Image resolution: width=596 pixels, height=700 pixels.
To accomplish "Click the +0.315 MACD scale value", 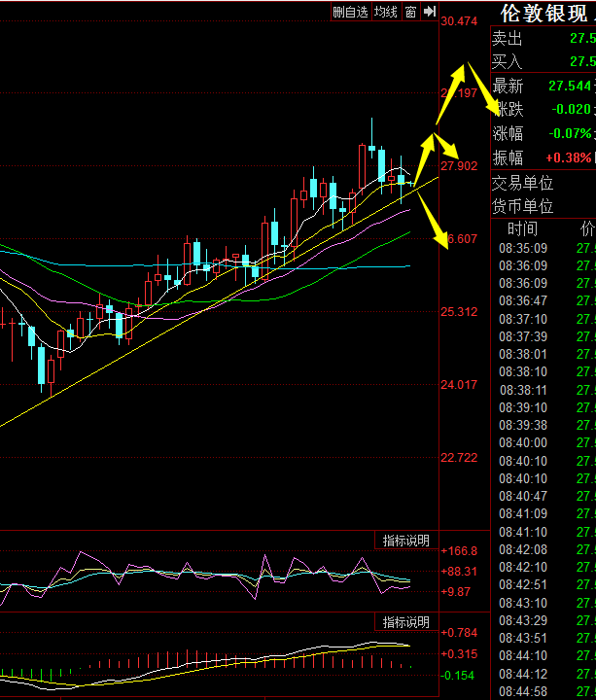I will 459,654.
